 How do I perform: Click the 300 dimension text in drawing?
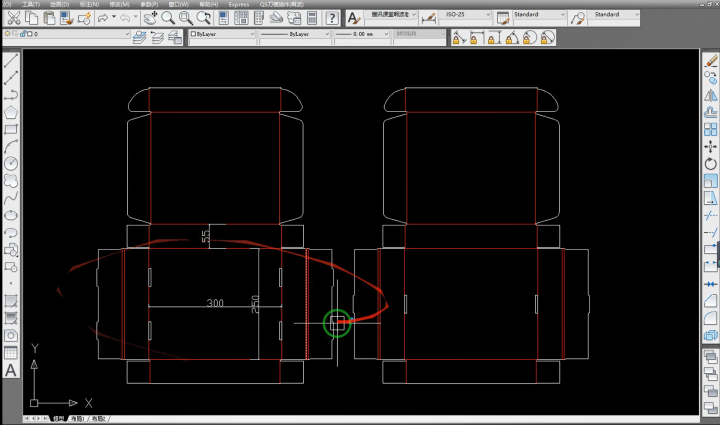click(215, 302)
